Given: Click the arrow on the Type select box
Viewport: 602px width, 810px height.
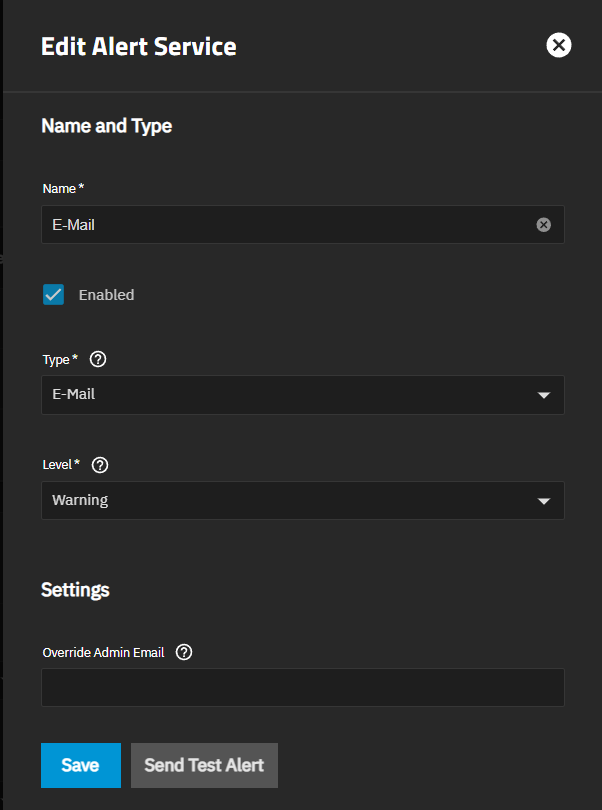Looking at the screenshot, I should point(543,396).
